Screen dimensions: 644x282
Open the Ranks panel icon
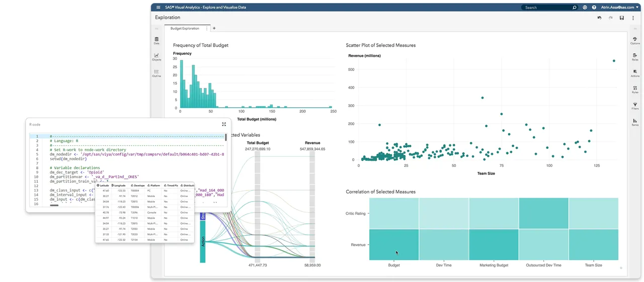[635, 122]
